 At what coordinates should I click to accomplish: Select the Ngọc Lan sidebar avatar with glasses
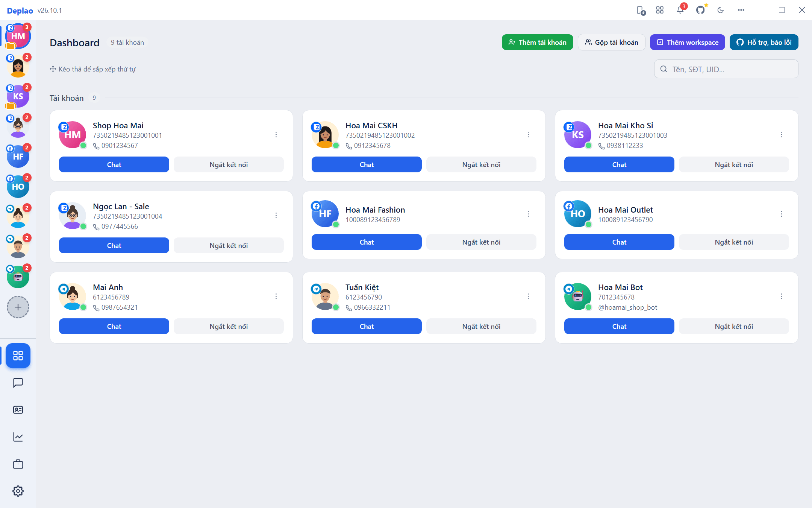tap(18, 126)
